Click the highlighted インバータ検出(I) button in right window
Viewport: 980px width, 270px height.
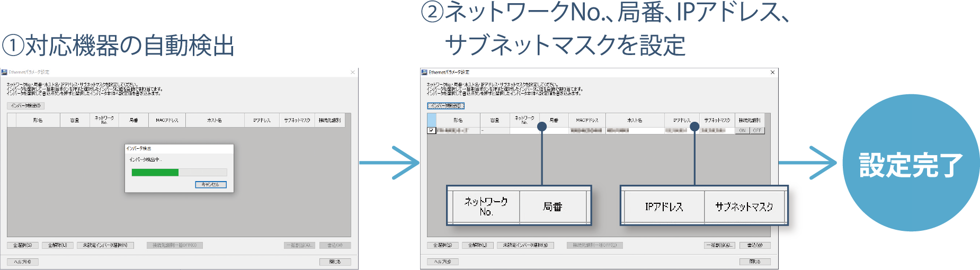coord(446,106)
